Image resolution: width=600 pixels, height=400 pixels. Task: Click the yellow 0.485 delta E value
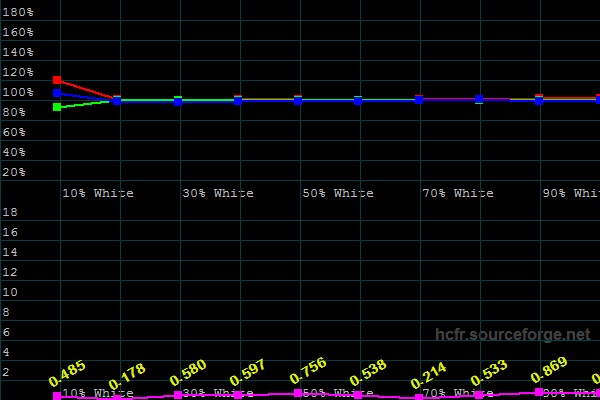click(x=67, y=374)
